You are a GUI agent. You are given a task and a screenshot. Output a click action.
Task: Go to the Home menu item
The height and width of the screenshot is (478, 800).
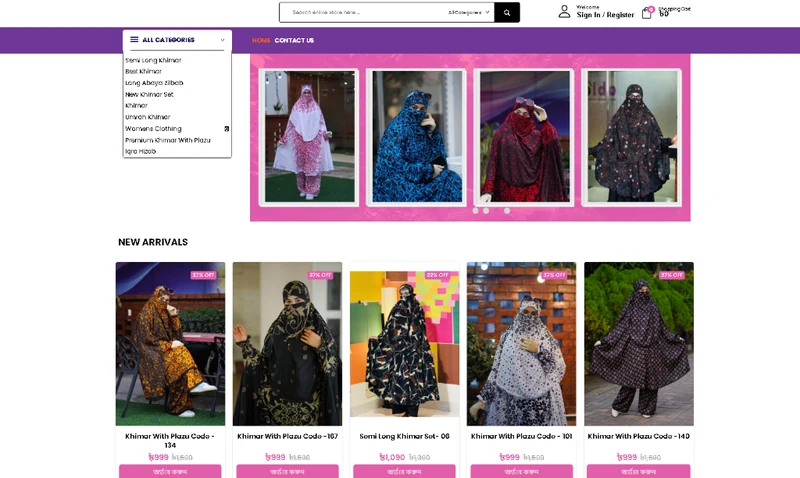click(x=261, y=40)
